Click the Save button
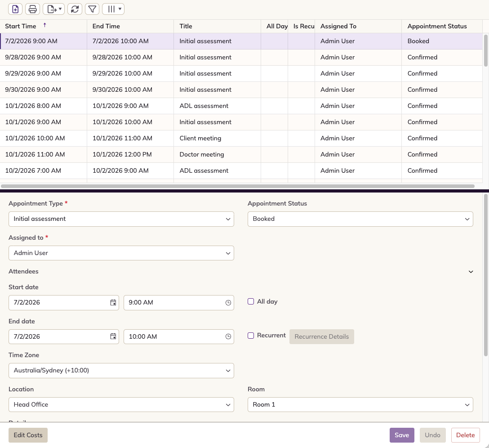Screen dimensions: 489x448 [x=402, y=435]
